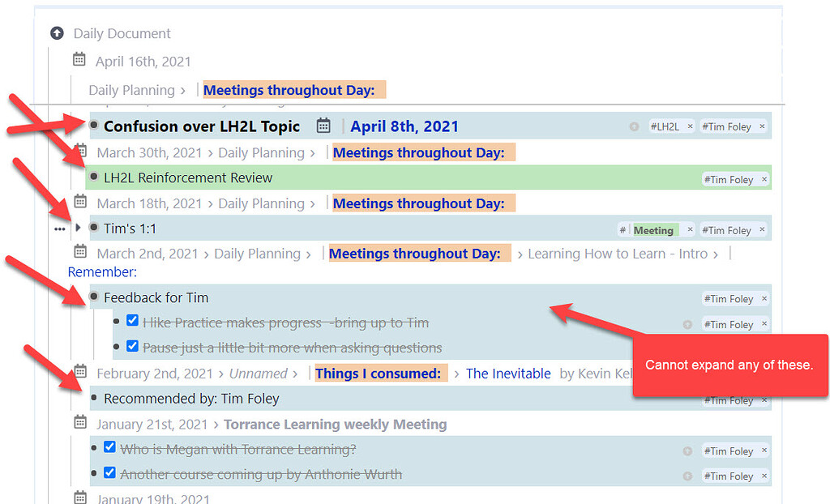
Task: Click the bullet dot of Feedback for Tim
Action: pos(93,298)
